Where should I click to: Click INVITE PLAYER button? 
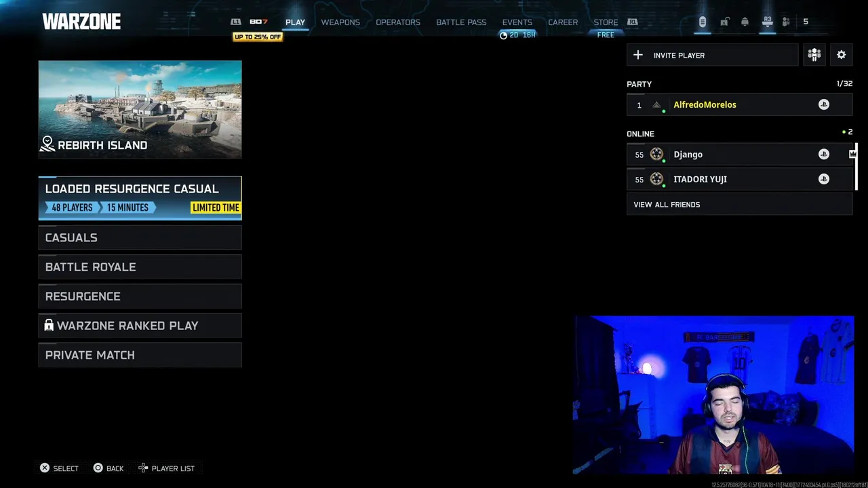point(713,55)
